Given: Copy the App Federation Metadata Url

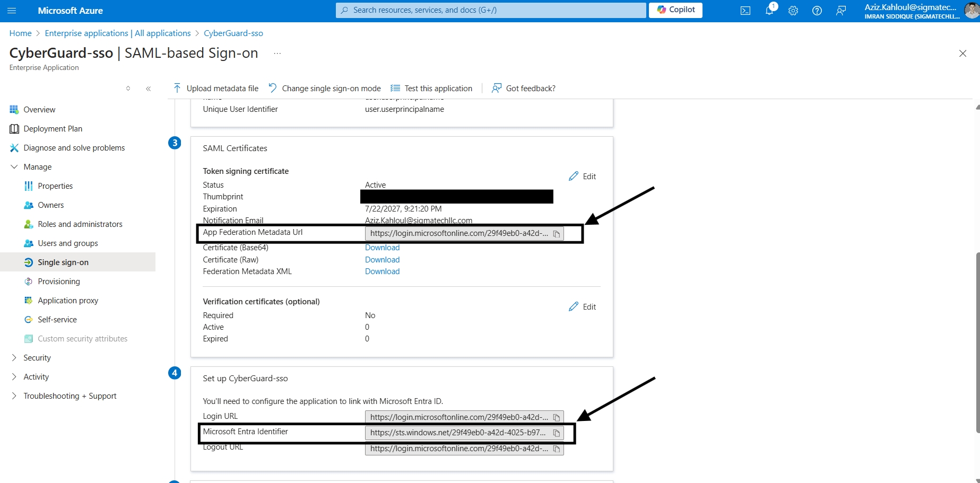Looking at the screenshot, I should (x=556, y=234).
